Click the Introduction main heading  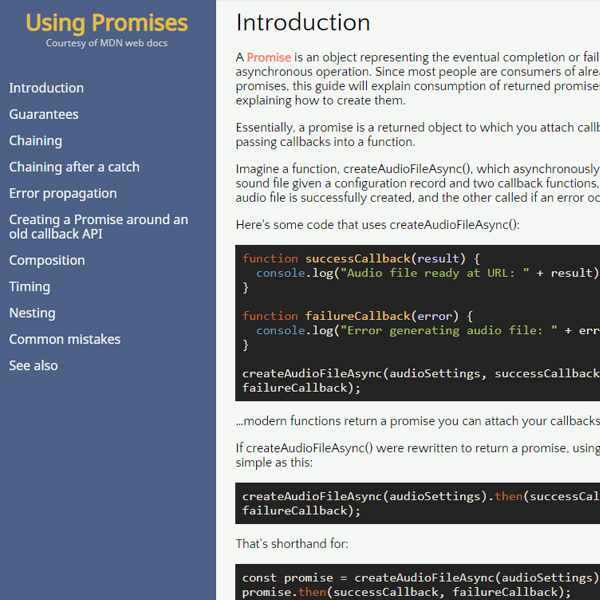click(x=303, y=22)
